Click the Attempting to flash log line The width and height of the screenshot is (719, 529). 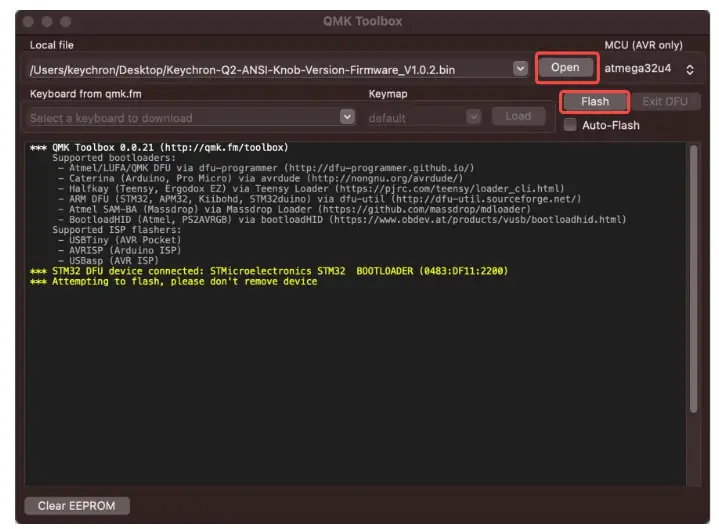tap(173, 281)
